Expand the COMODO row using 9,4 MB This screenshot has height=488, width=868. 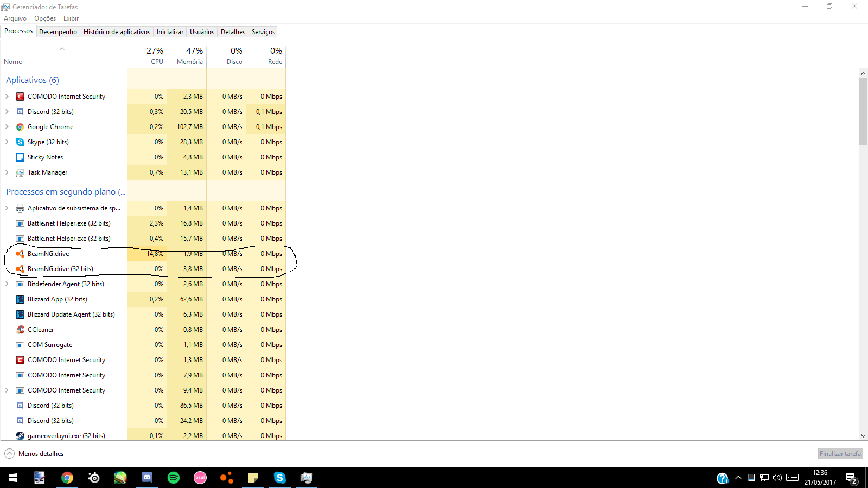[x=7, y=390]
